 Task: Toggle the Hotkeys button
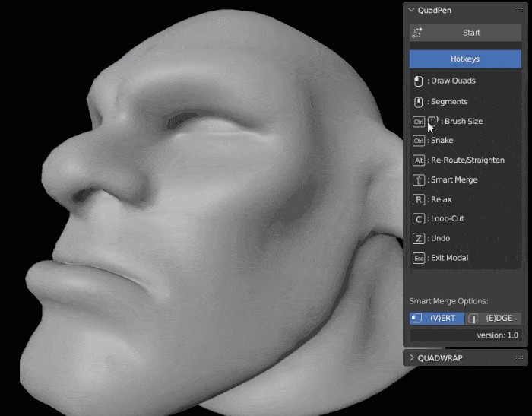coord(465,59)
